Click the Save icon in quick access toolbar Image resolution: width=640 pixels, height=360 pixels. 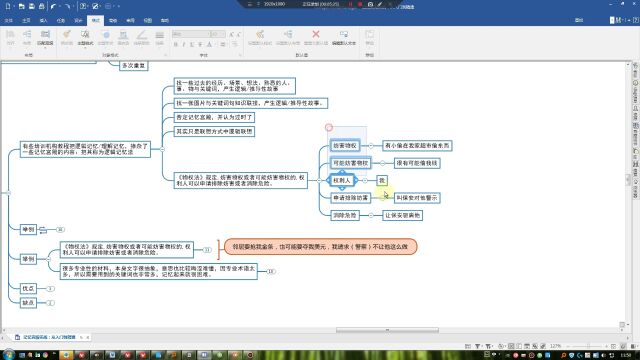tap(31, 7)
